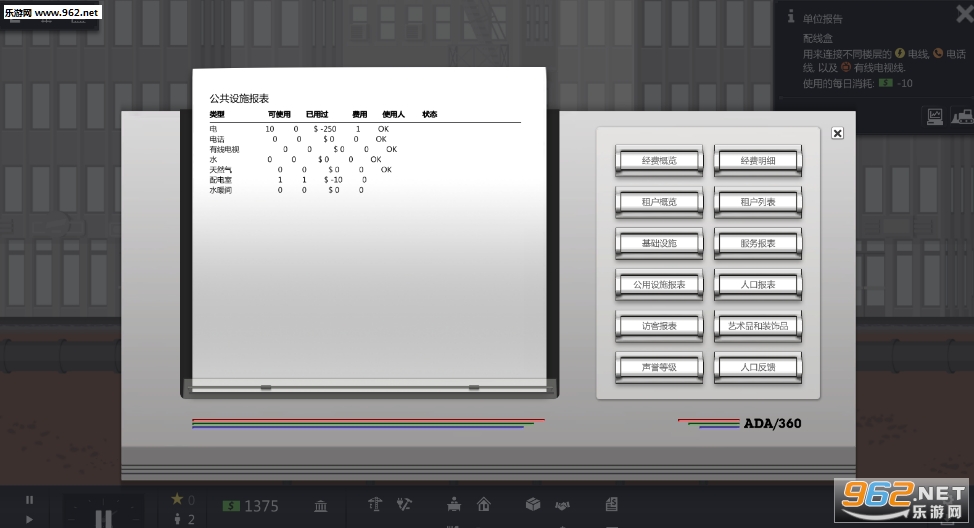The image size is (974, 528).
Task: Click the 使用人 column header
Action: [x=393, y=114]
